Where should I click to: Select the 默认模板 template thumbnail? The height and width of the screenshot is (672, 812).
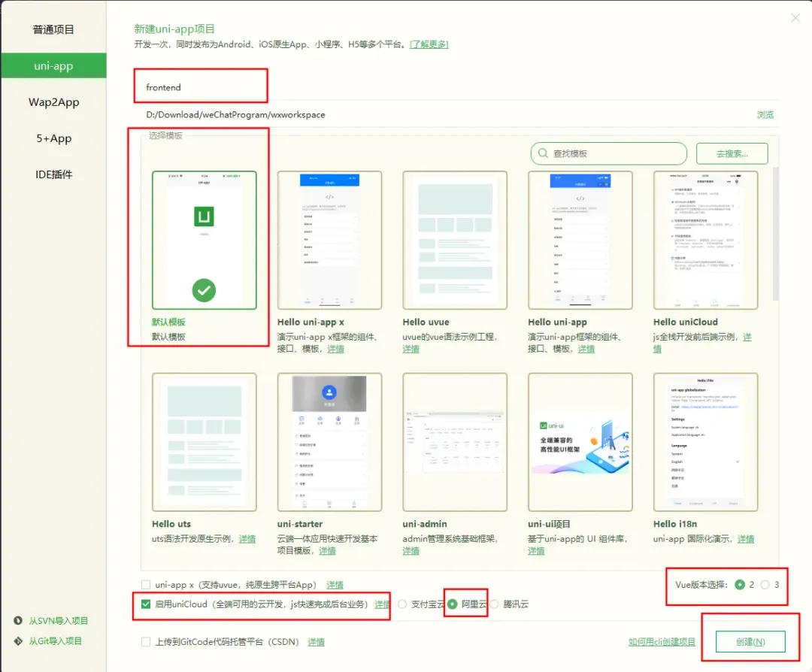(x=204, y=241)
